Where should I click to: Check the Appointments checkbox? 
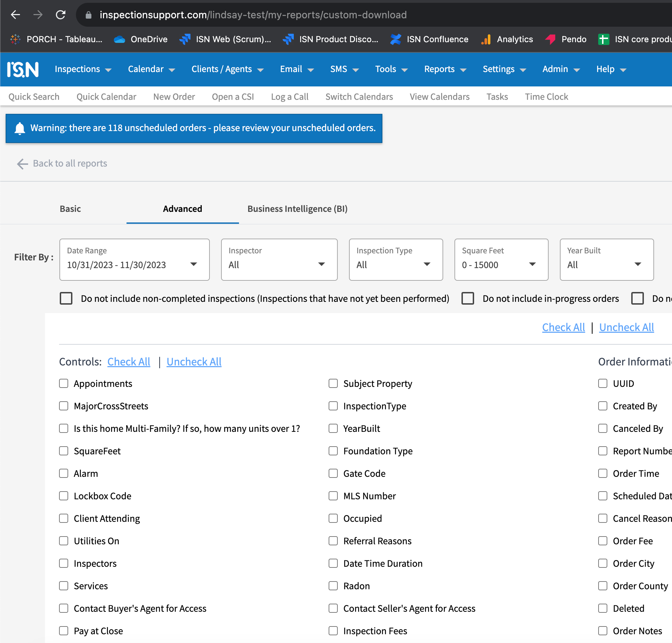pos(64,383)
